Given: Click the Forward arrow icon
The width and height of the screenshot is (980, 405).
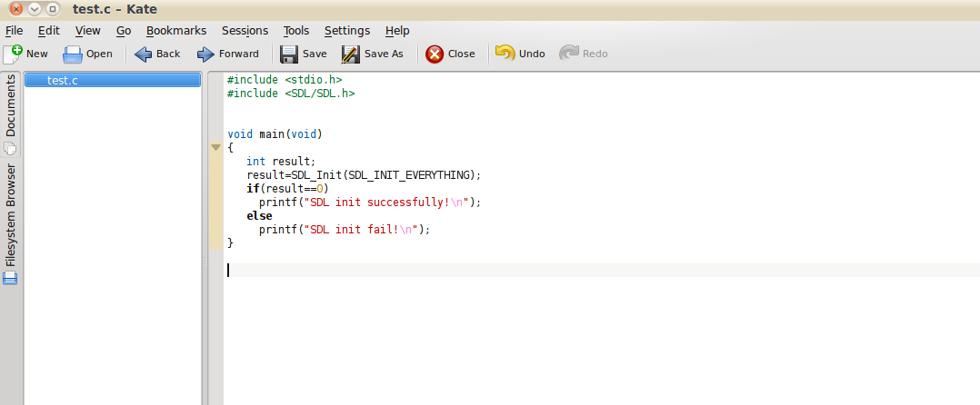Looking at the screenshot, I should (x=206, y=54).
